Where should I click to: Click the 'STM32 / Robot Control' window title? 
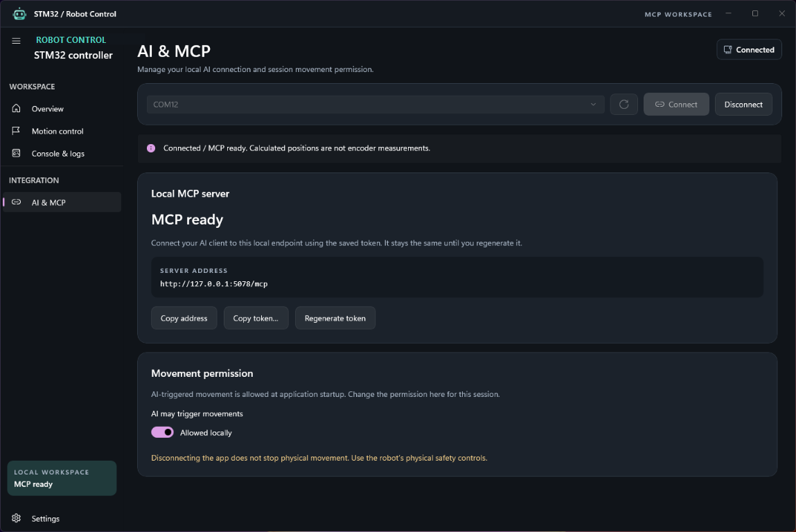(75, 14)
